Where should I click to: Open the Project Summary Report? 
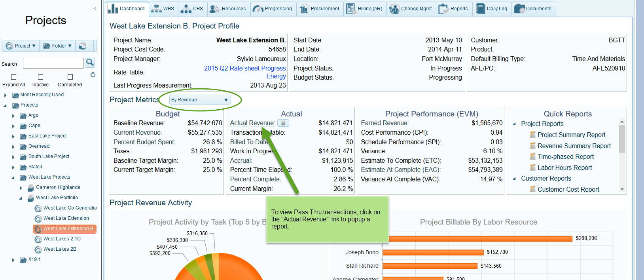pos(571,135)
